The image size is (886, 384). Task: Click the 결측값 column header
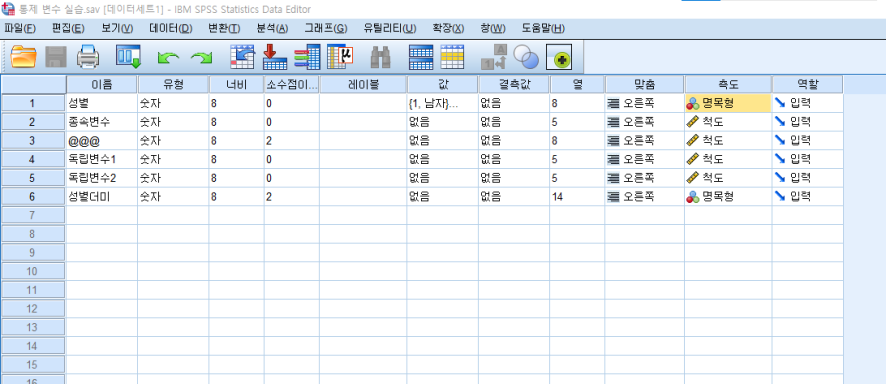click(514, 85)
